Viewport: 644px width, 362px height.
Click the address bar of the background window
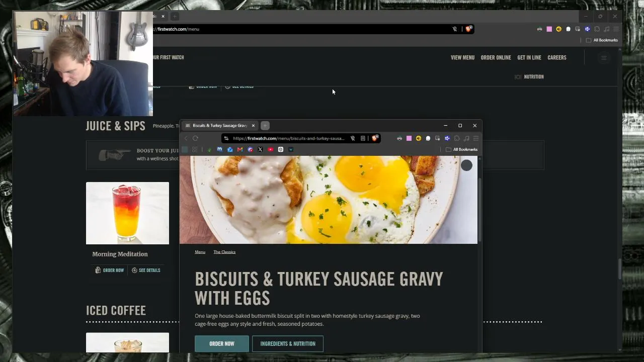[x=312, y=29]
